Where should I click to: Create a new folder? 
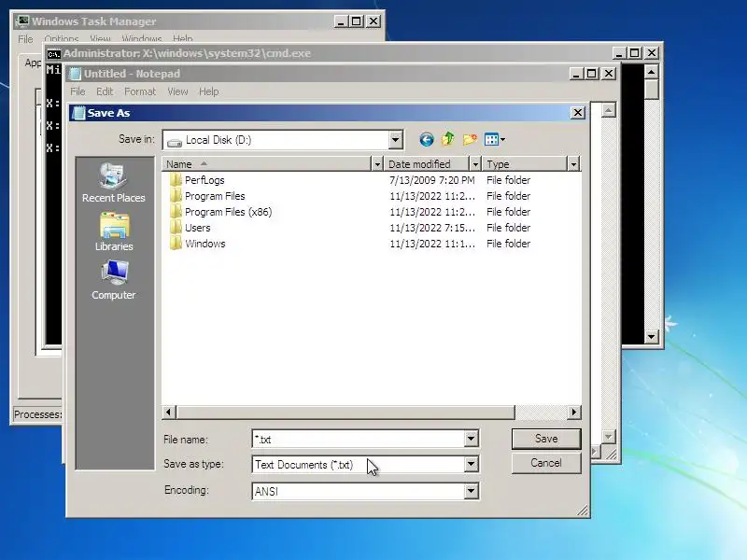coord(470,139)
